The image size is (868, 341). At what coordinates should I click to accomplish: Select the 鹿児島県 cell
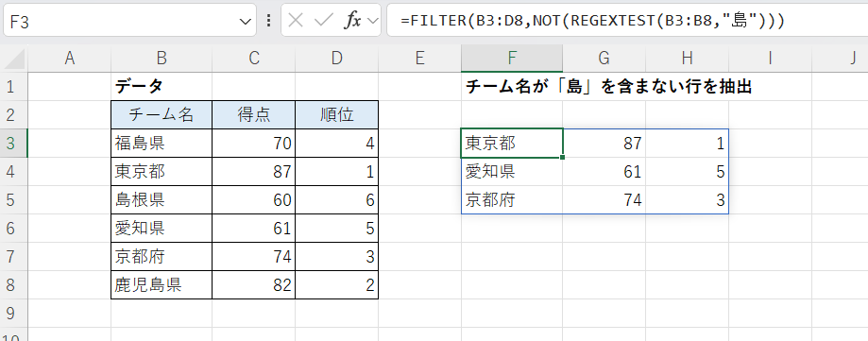point(162,284)
